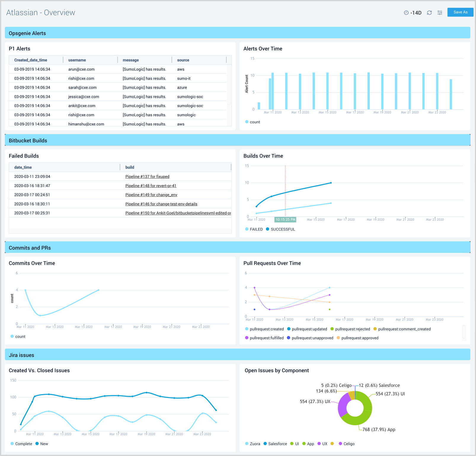Sort P1 Alerts by source column header

pos(183,60)
